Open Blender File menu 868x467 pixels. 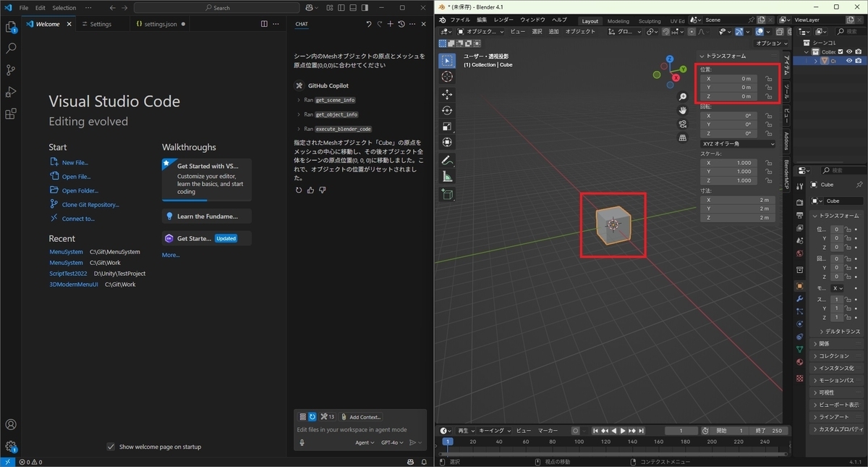click(460, 20)
